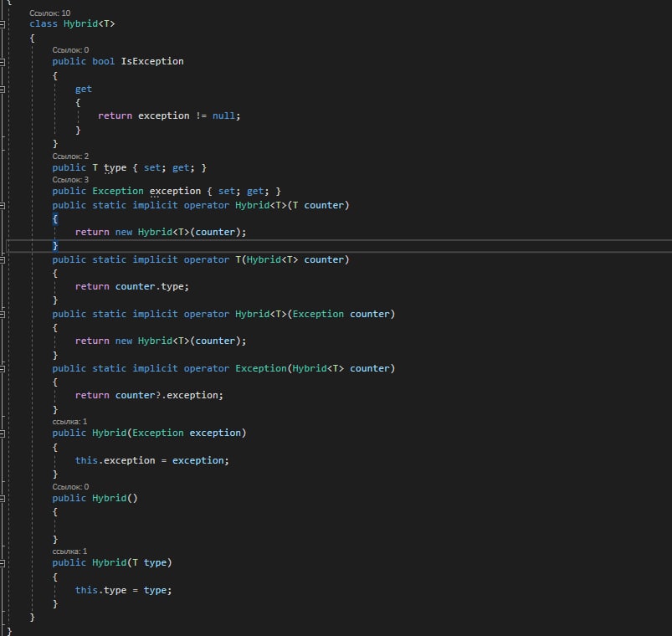
Task: Click 'Exception' type in exception property declaration
Action: 118,191
